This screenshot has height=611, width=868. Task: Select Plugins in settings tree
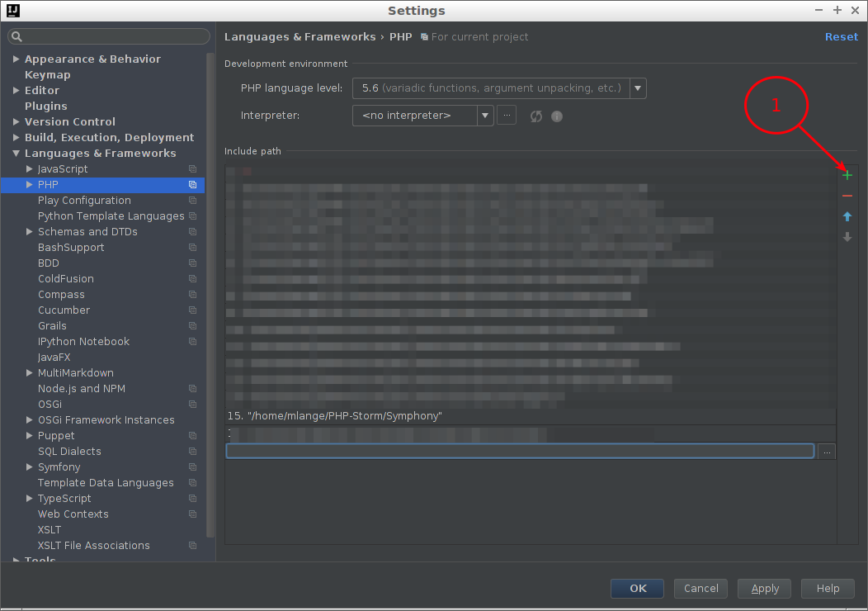(46, 106)
